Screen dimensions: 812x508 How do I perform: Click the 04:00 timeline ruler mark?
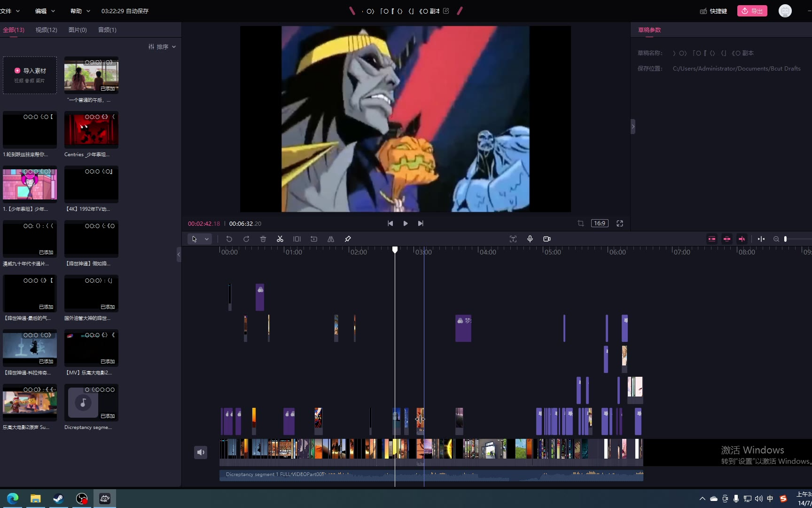488,252
